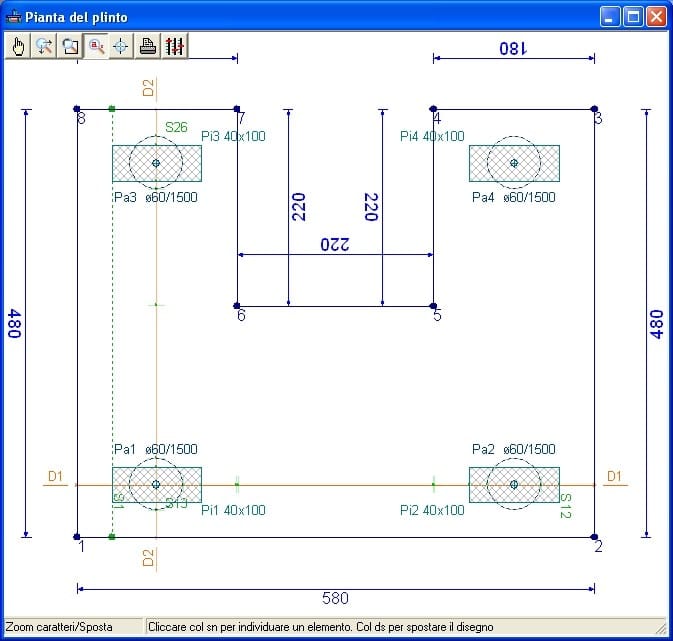Viewport: 673px width, 641px height.
Task: Print the plinth plan drawing
Action: click(x=147, y=46)
